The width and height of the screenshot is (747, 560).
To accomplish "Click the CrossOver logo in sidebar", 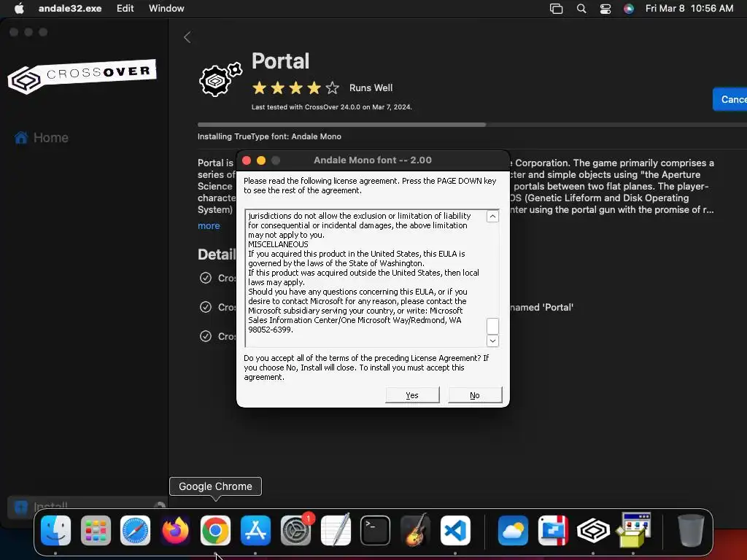I will (x=82, y=76).
